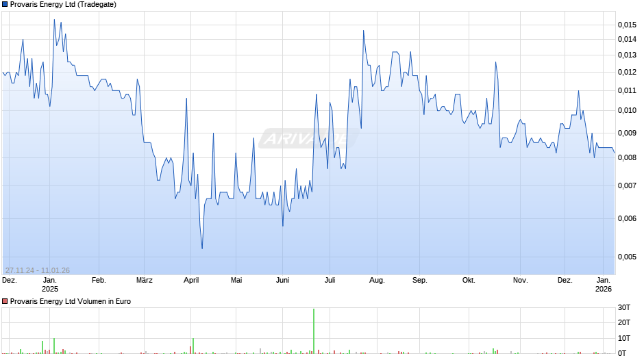Click the 'Sep.' time axis label

pyautogui.click(x=420, y=281)
